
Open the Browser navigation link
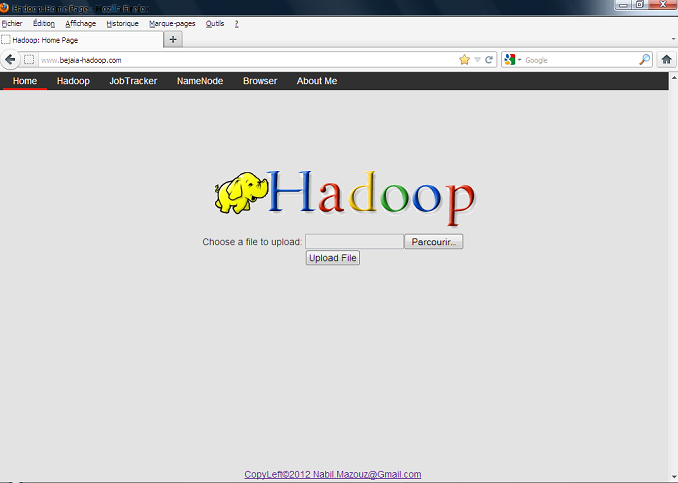click(260, 81)
